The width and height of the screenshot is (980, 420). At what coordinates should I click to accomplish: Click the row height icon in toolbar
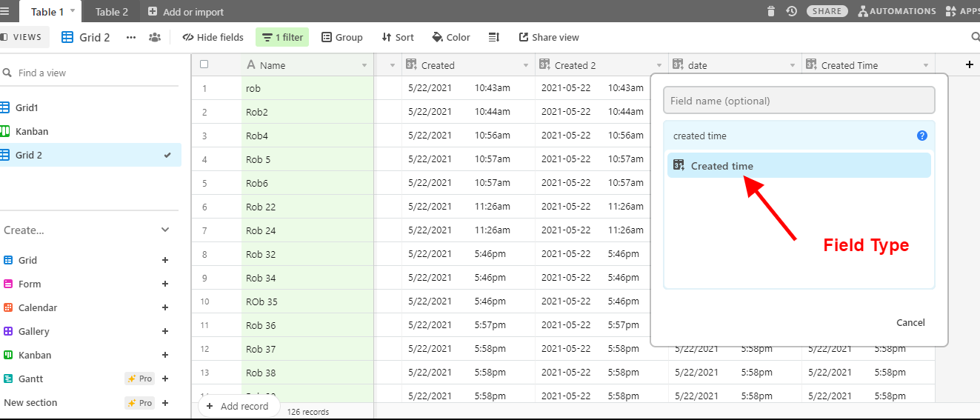point(495,37)
